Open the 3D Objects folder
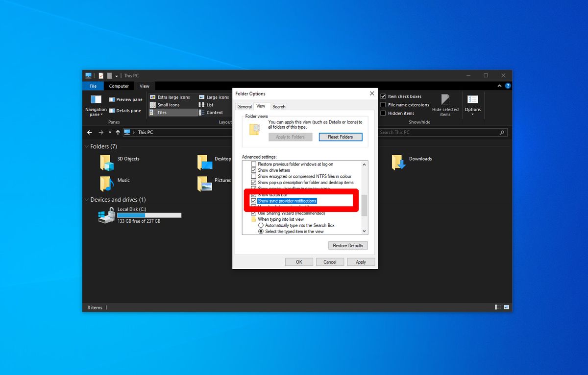 click(120, 162)
